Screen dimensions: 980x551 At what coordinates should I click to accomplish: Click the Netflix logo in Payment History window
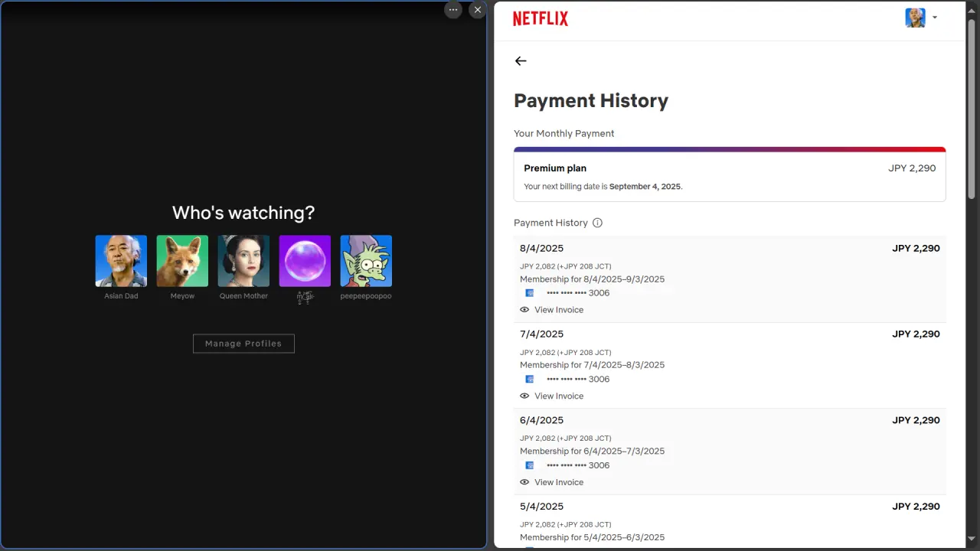(541, 18)
